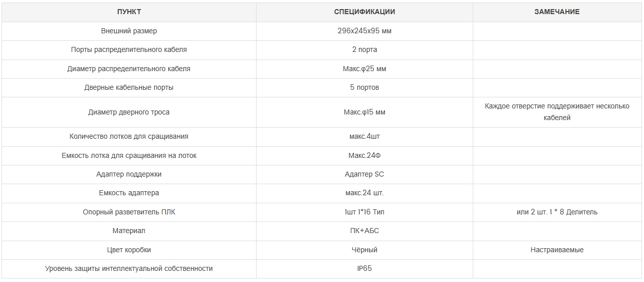Select Порты распределительного кабеля cell
The height and width of the screenshot is (282, 644).
pos(129,50)
